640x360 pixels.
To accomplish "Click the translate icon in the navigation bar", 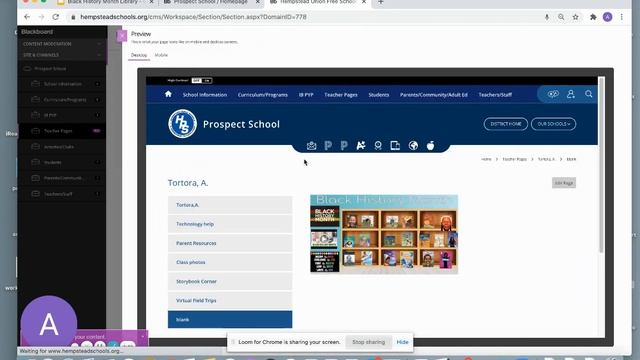I will (x=553, y=94).
